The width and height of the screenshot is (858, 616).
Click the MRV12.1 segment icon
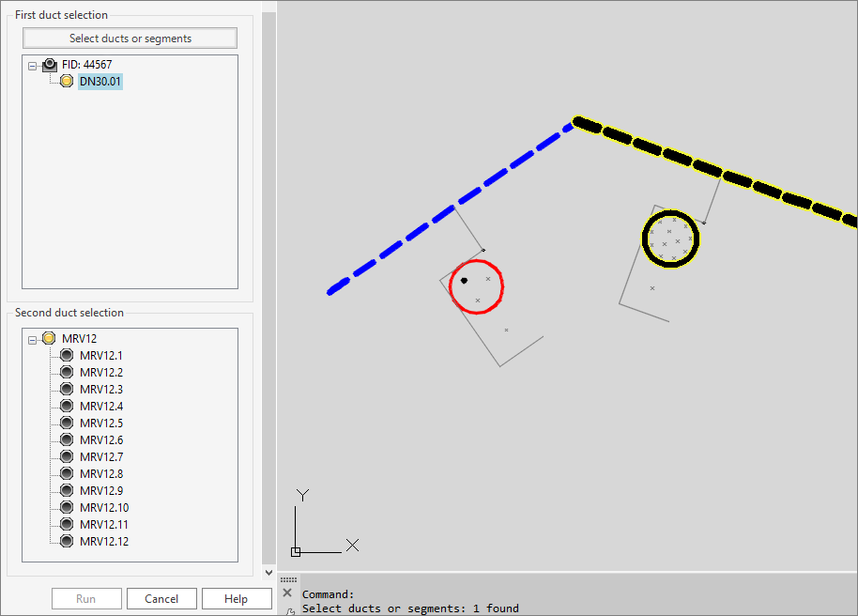tap(67, 355)
